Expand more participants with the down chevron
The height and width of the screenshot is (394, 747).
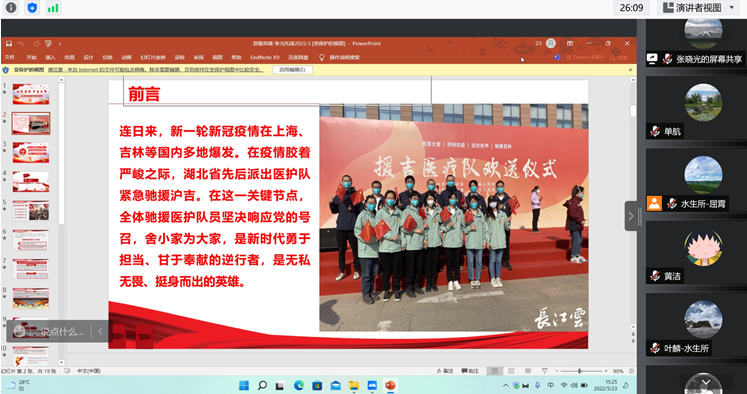click(706, 383)
